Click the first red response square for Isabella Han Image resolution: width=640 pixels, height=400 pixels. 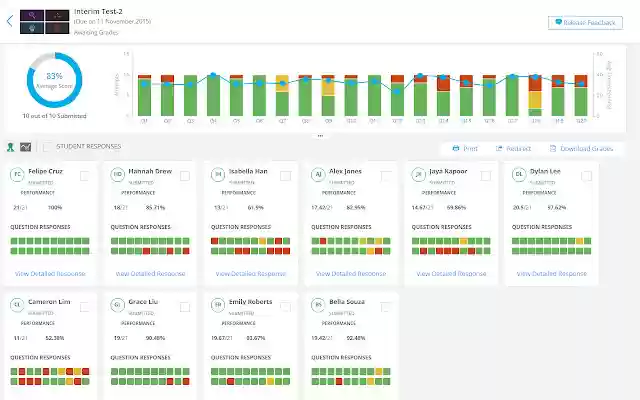coord(214,241)
